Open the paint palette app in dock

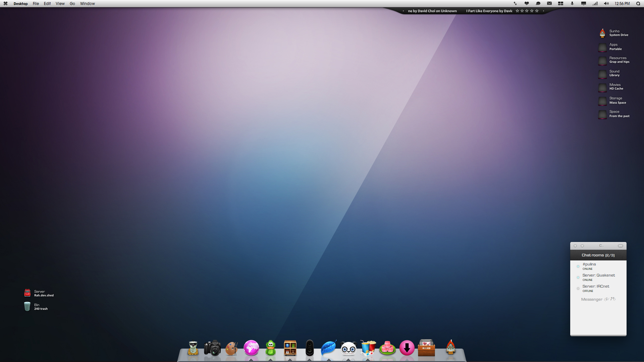[x=232, y=348]
